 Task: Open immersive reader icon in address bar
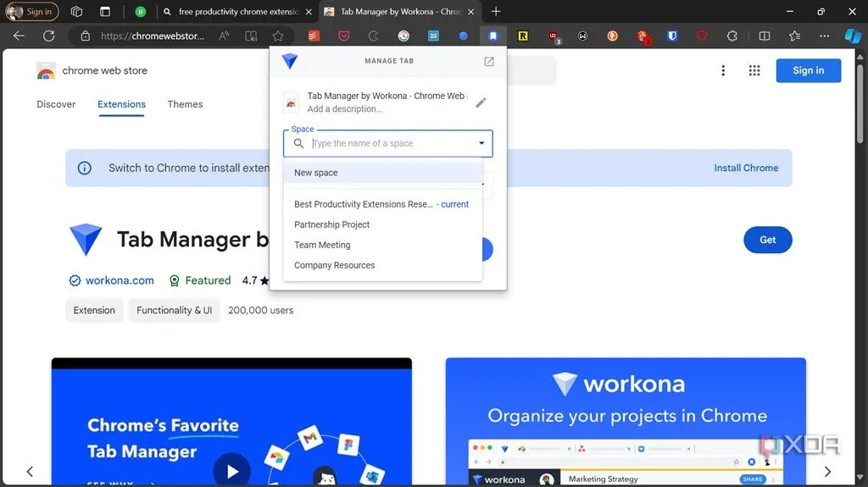(x=251, y=36)
